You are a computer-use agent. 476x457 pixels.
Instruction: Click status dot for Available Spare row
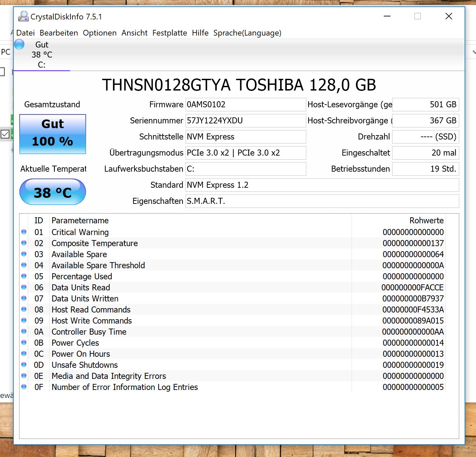click(x=24, y=254)
